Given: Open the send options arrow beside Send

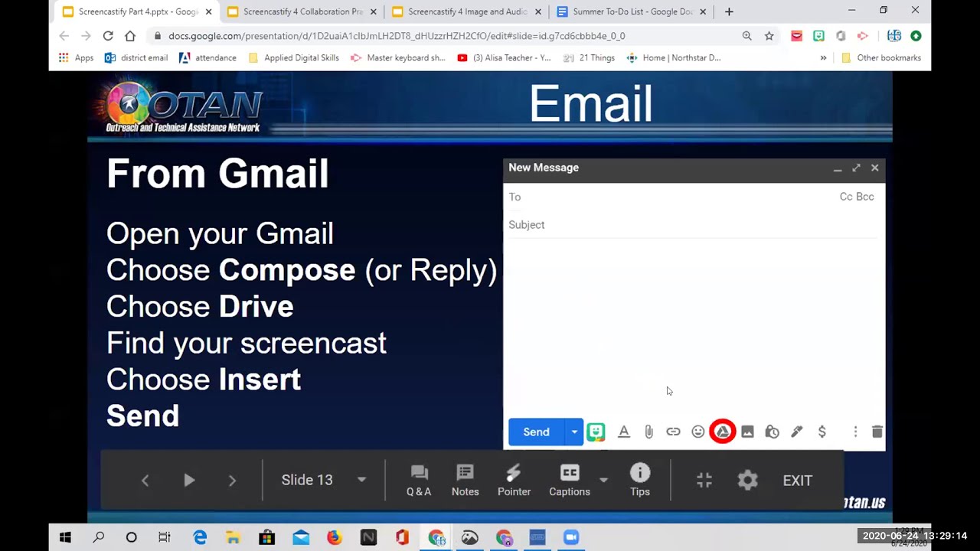Looking at the screenshot, I should point(574,432).
